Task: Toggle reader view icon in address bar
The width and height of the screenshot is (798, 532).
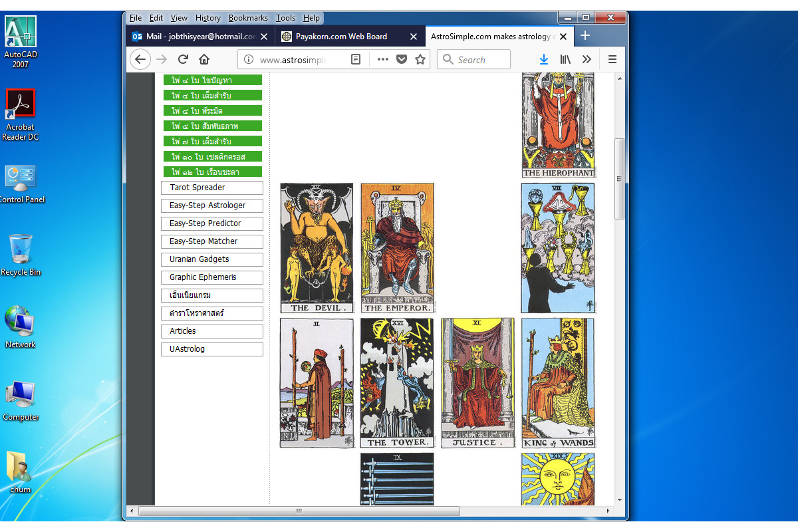Action: tap(356, 59)
